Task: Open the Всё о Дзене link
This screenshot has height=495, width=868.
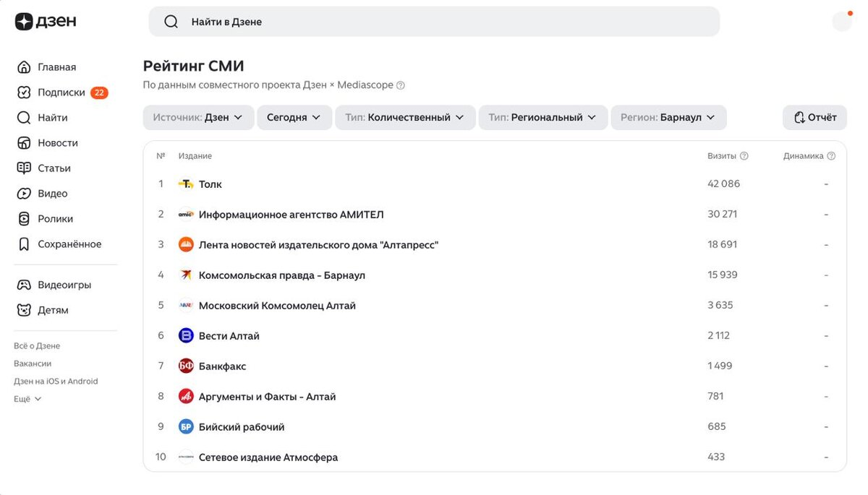Action: point(37,346)
